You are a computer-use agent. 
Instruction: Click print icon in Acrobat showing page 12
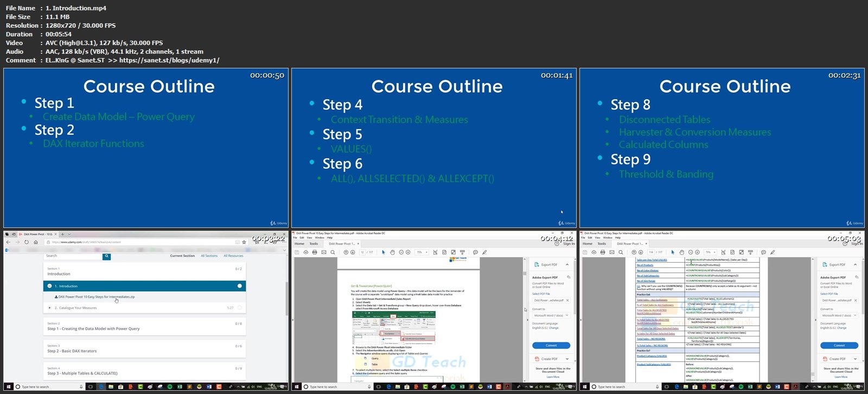pyautogui.click(x=315, y=252)
